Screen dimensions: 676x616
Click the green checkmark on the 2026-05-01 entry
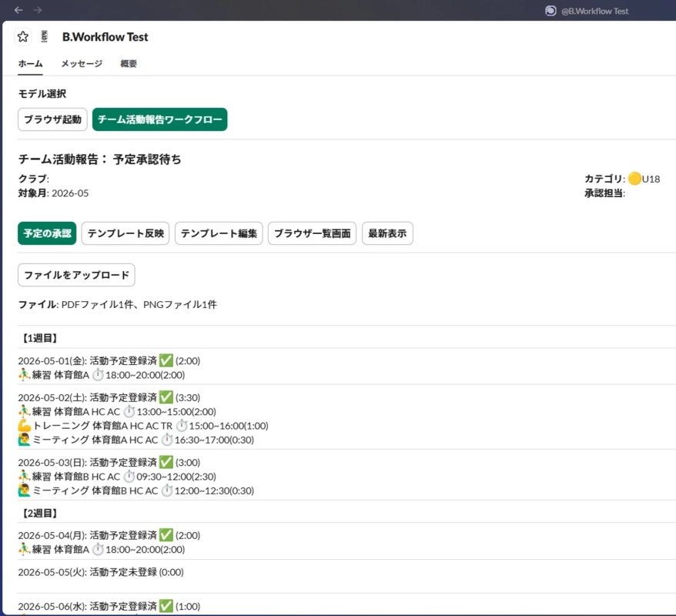(x=167, y=360)
